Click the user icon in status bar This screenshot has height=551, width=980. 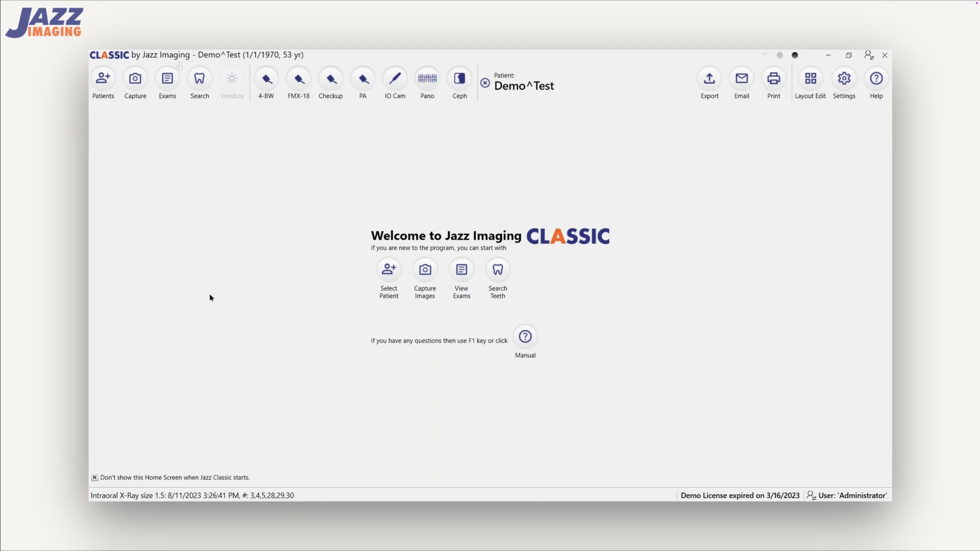pos(811,496)
